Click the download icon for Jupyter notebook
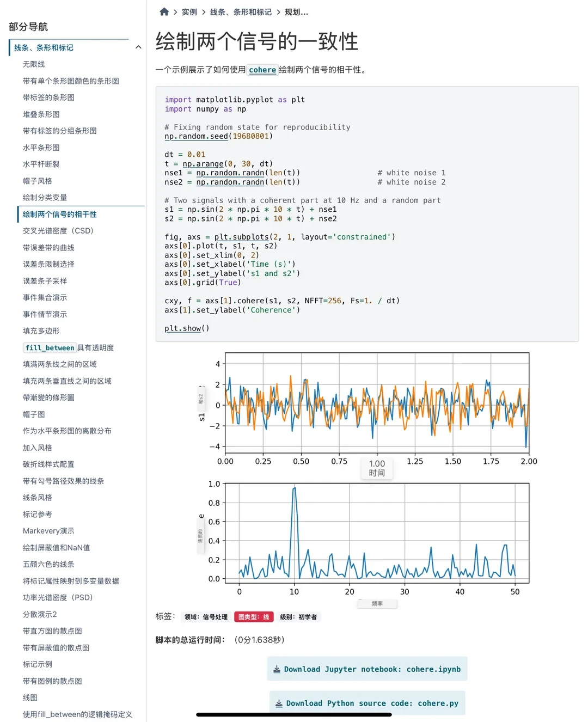Image resolution: width=588 pixels, height=722 pixels. coord(277,669)
